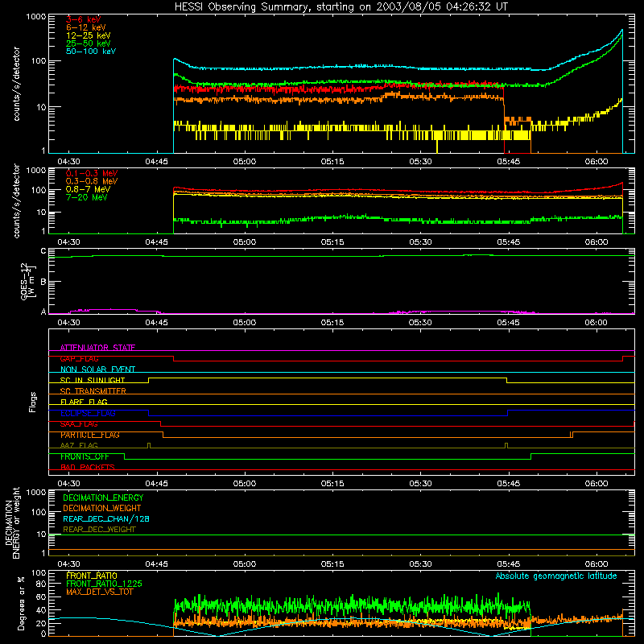Click the FLARE_FLAG label
This screenshot has height=644, width=644.
[x=84, y=402]
